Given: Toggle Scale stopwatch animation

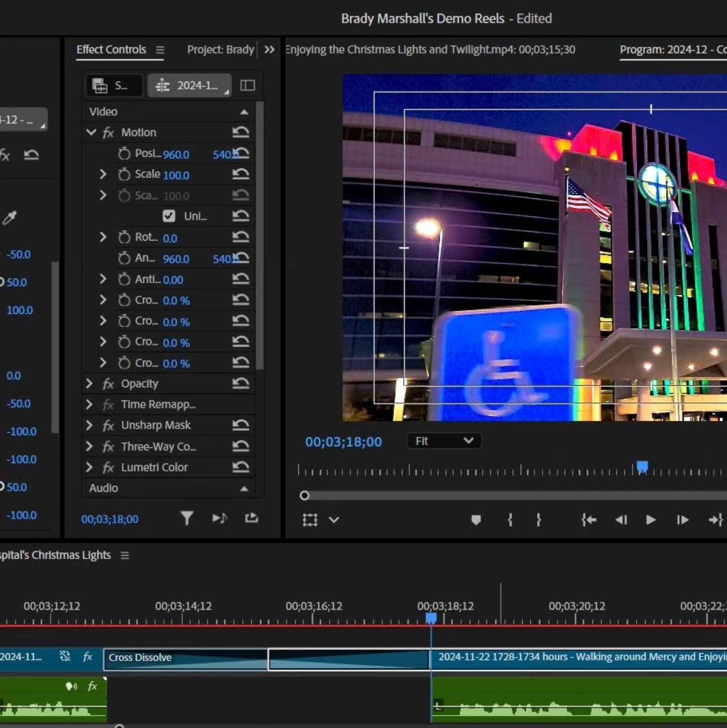Looking at the screenshot, I should point(124,174).
